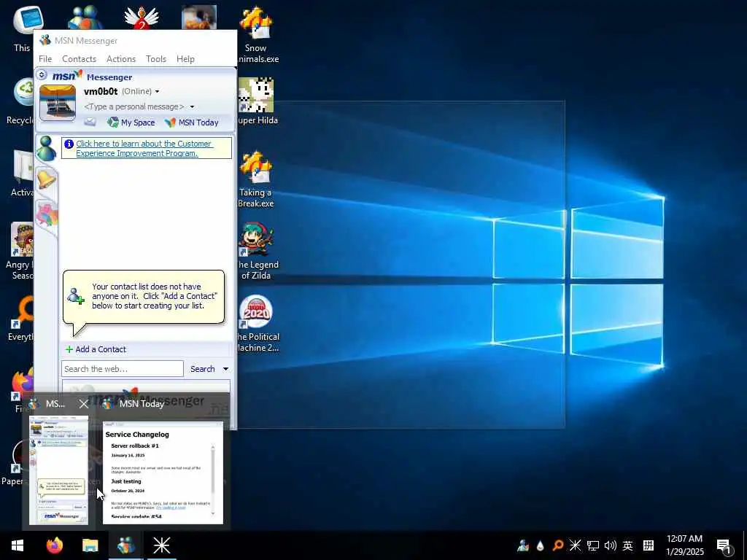Open the volume speaker tray icon

click(611, 545)
